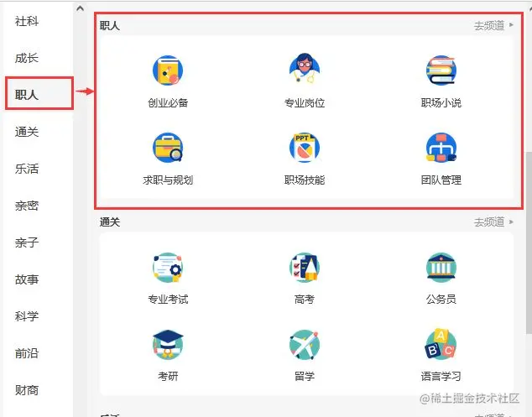532x417 pixels.
Task: Click the 创业必备 label text
Action: pos(168,103)
